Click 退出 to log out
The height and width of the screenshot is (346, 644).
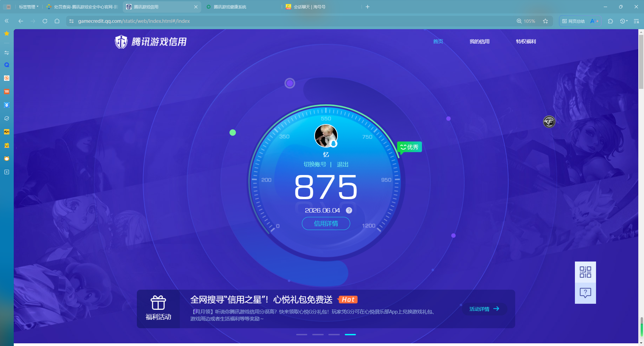[343, 164]
